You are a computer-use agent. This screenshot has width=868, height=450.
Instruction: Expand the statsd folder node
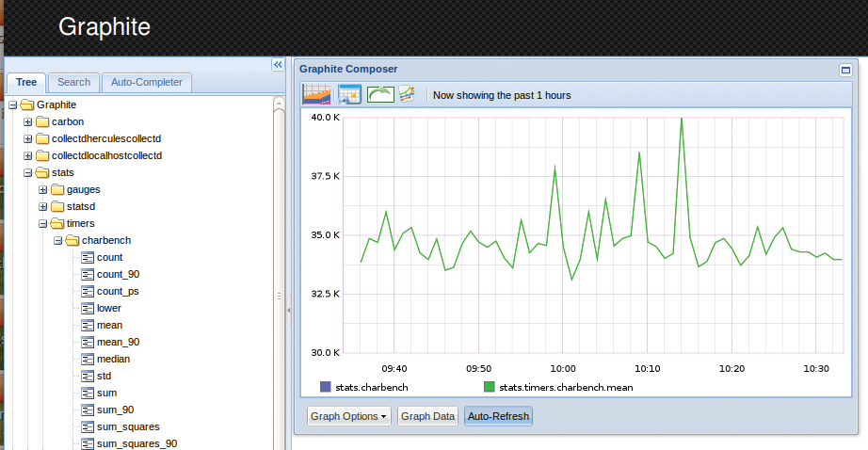tap(43, 207)
